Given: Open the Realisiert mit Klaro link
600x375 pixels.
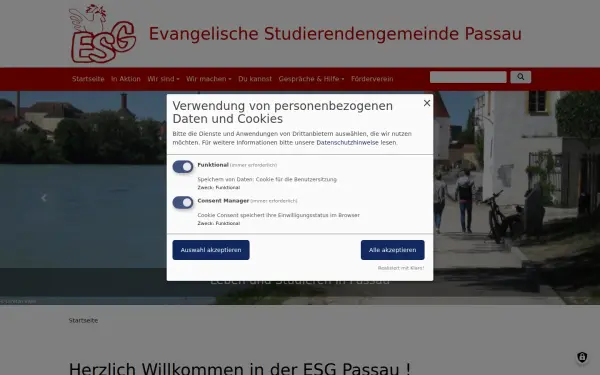Looking at the screenshot, I should point(401,268).
